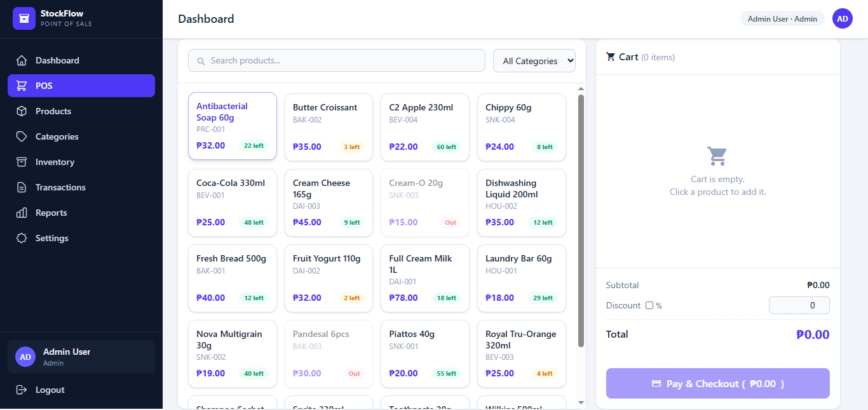Click the StockFlow logo icon
The width and height of the screenshot is (868, 410).
pos(24,18)
